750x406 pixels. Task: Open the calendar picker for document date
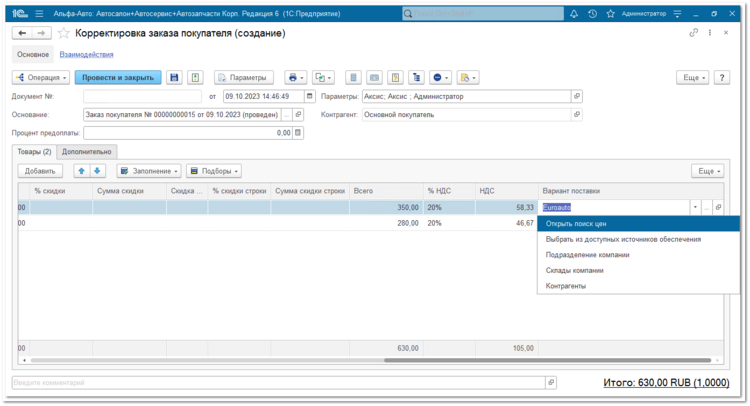pyautogui.click(x=309, y=96)
